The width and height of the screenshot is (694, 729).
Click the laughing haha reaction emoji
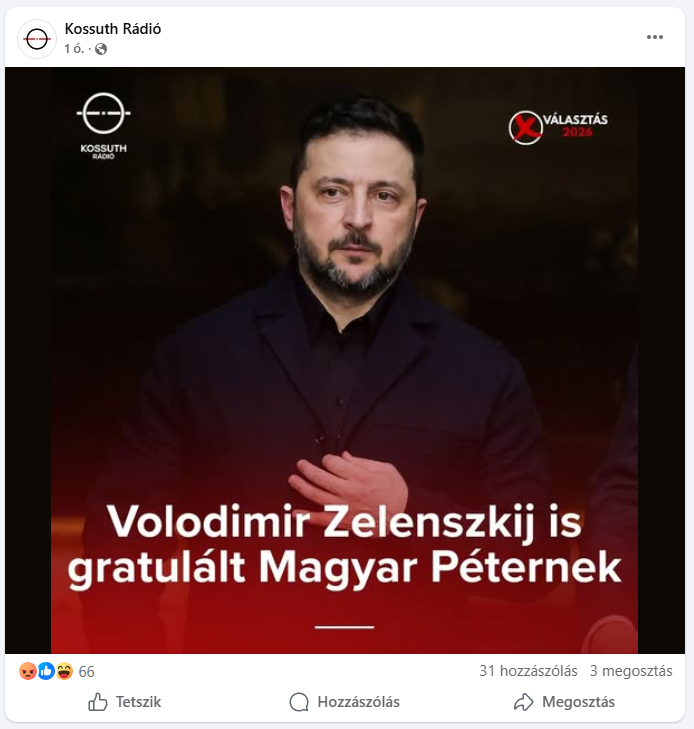tap(65, 671)
